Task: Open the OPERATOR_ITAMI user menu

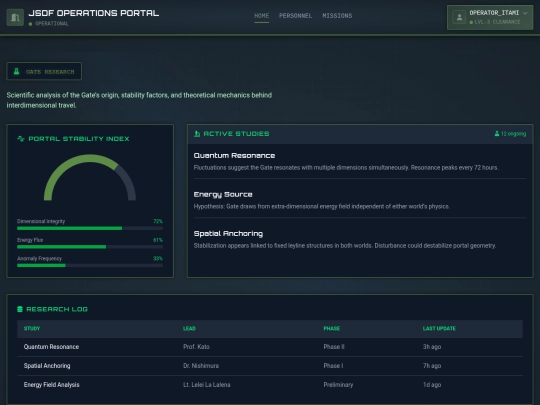Action: pos(490,17)
